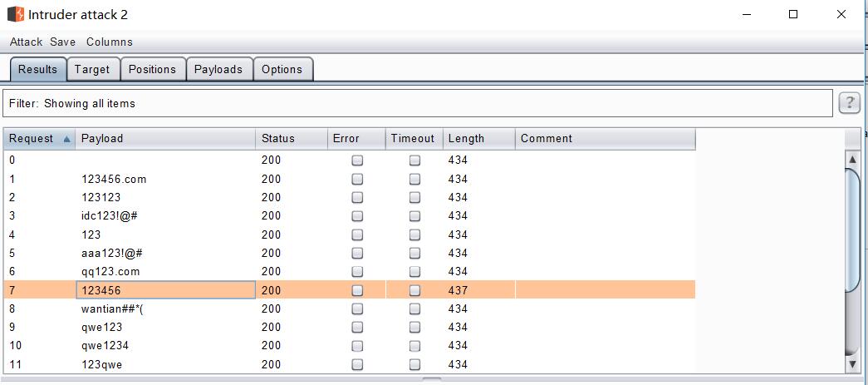Sort by the Error column header

click(x=356, y=139)
